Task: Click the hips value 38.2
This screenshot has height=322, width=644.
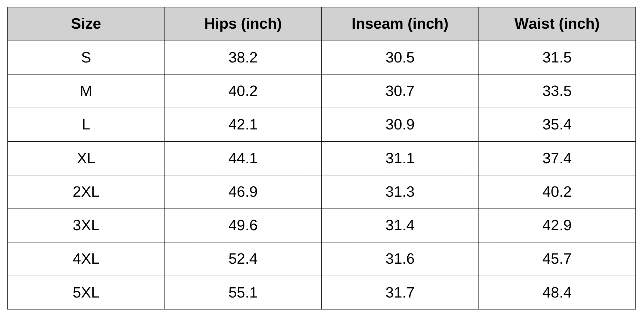Action: [x=243, y=58]
